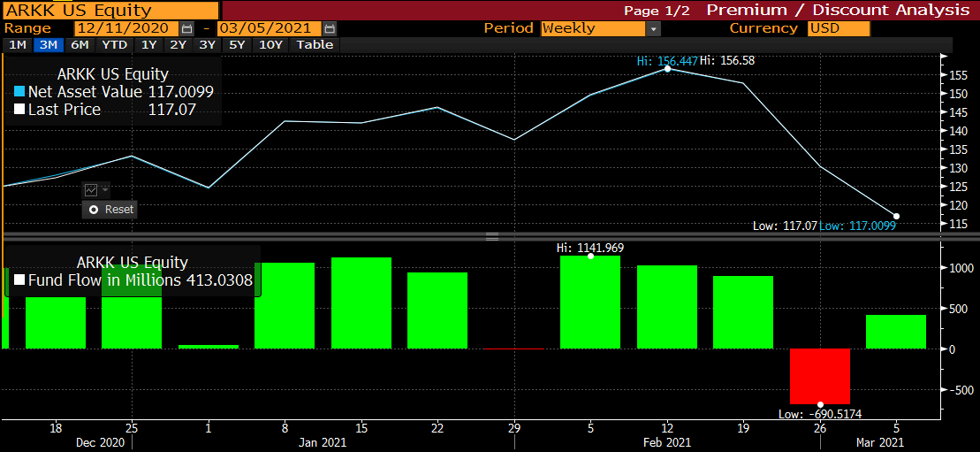Click the Hi: 156.58 price label

click(x=728, y=60)
